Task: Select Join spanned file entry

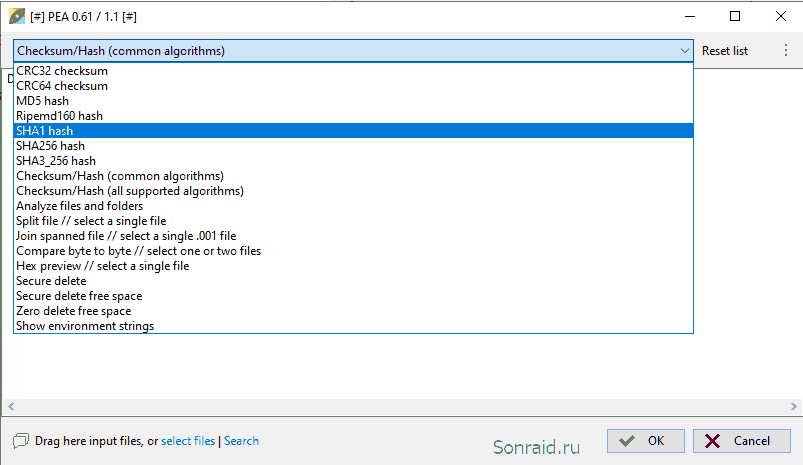Action: (353, 236)
